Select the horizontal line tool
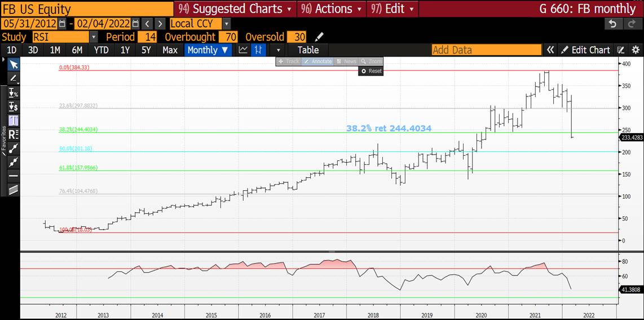This screenshot has height=320, width=644. 14,176
